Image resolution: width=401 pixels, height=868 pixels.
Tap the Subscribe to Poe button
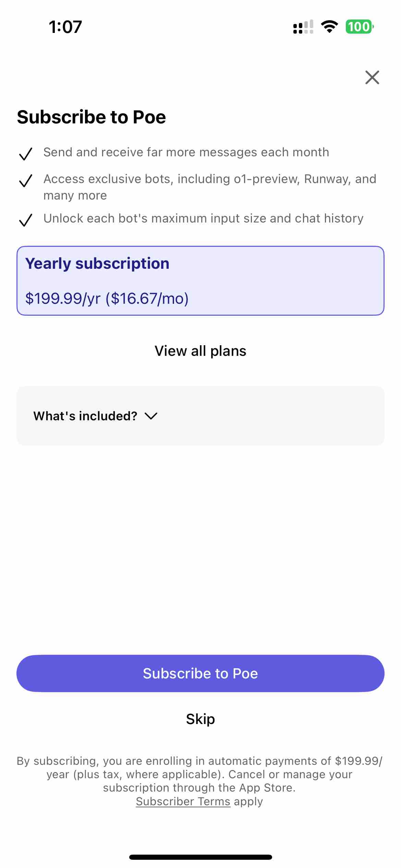point(200,673)
